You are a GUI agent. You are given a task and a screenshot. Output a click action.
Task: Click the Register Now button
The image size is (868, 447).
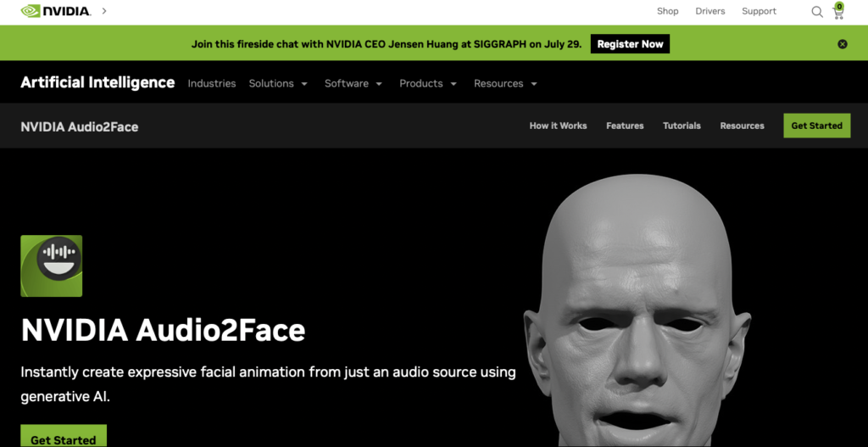click(630, 44)
